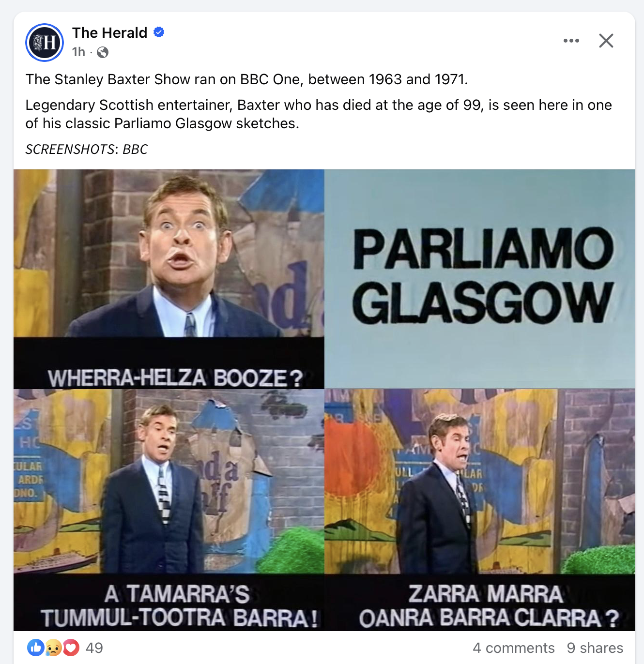Click the public globe audience icon
This screenshot has width=644, height=664.
point(103,52)
